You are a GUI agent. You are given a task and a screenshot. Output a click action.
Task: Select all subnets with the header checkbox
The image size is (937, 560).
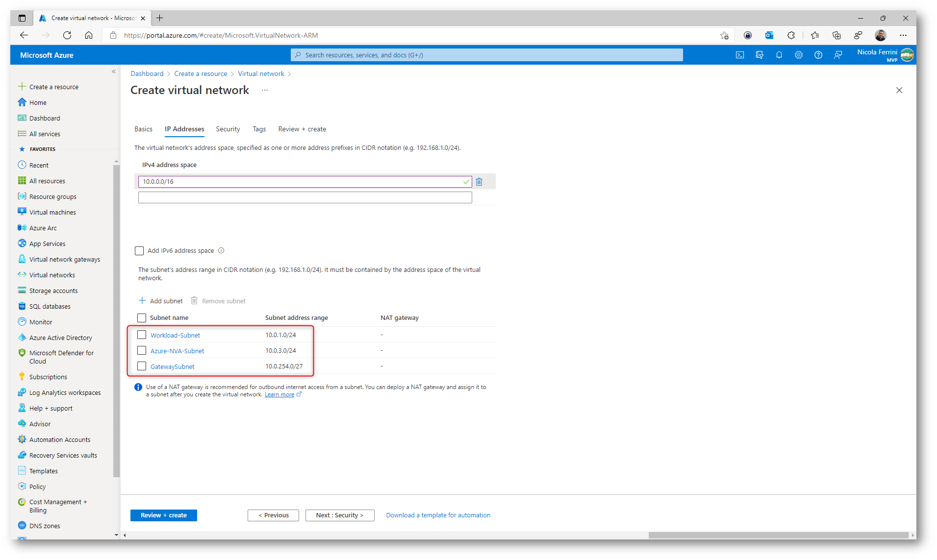[142, 318]
